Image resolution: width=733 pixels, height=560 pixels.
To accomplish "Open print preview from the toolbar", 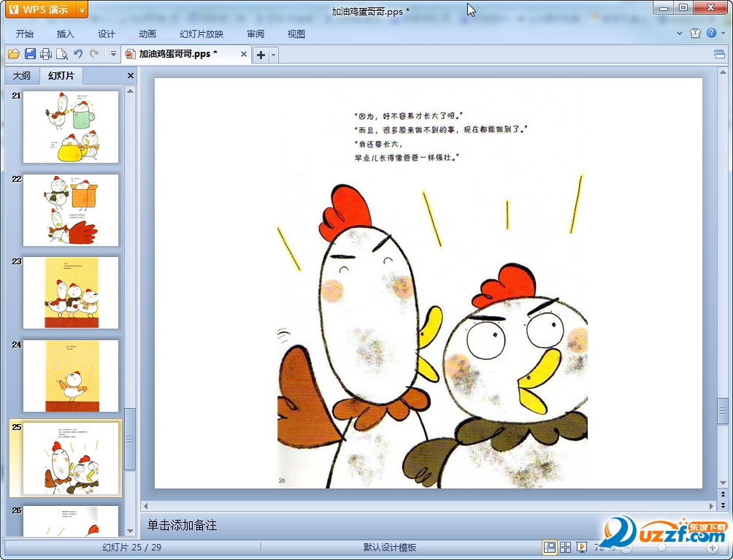I will 62,54.
